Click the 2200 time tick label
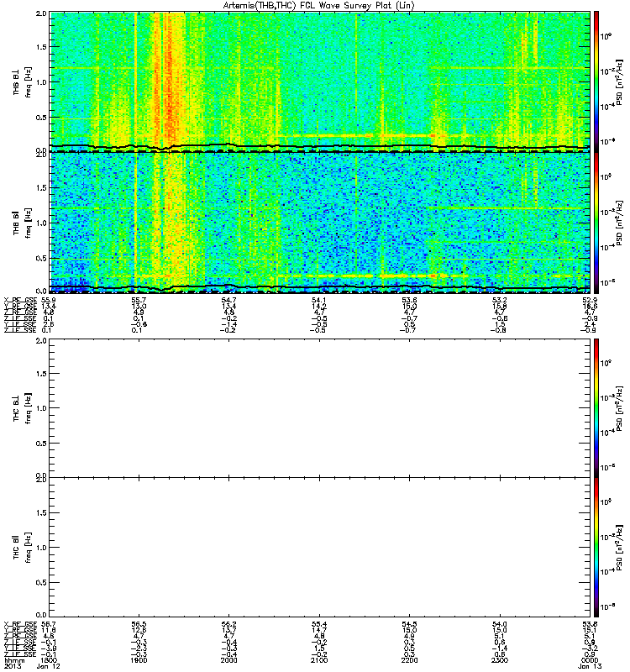 pyautogui.click(x=409, y=660)
